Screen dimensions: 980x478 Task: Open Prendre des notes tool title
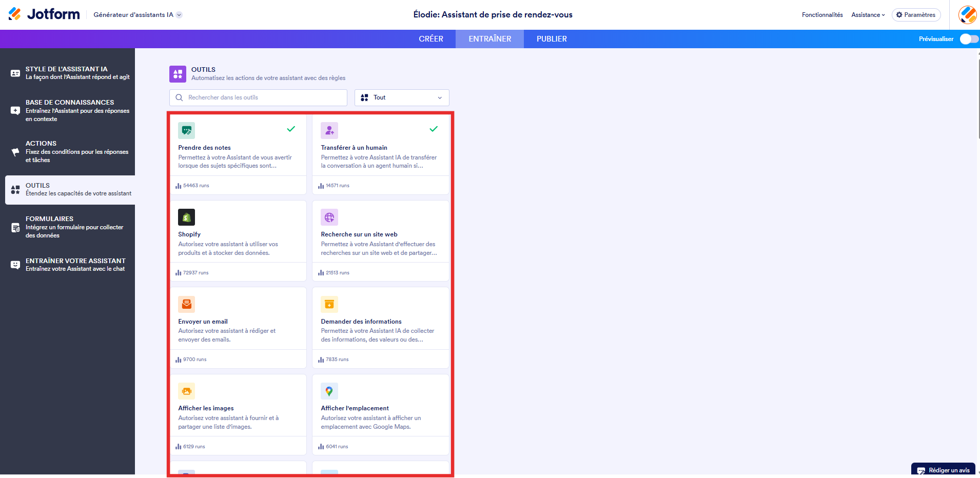[204, 148]
